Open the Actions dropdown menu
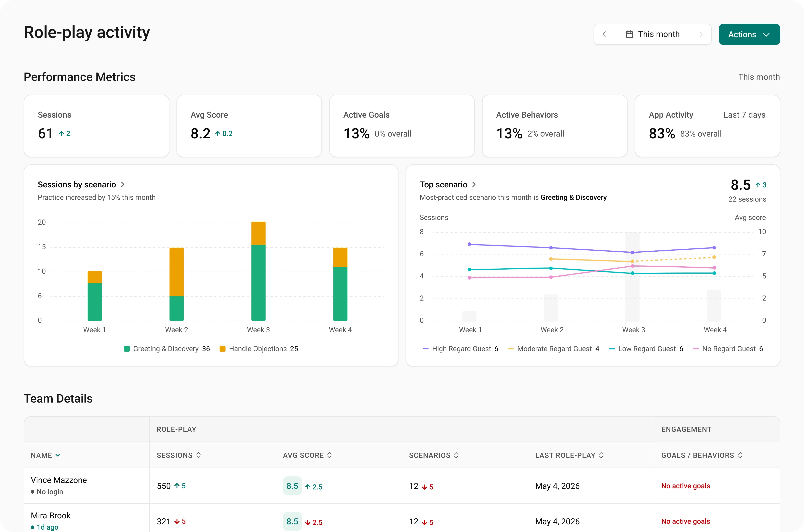 click(749, 34)
